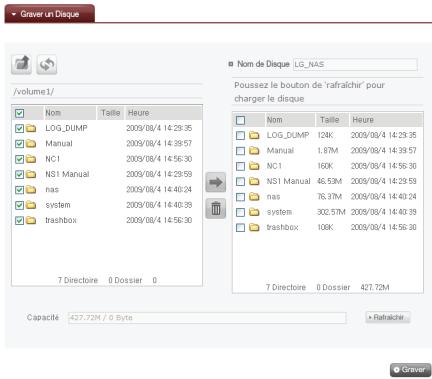Select LOG_DUMP folder icon in disc list
The width and height of the screenshot is (432, 379).
[x=254, y=135]
